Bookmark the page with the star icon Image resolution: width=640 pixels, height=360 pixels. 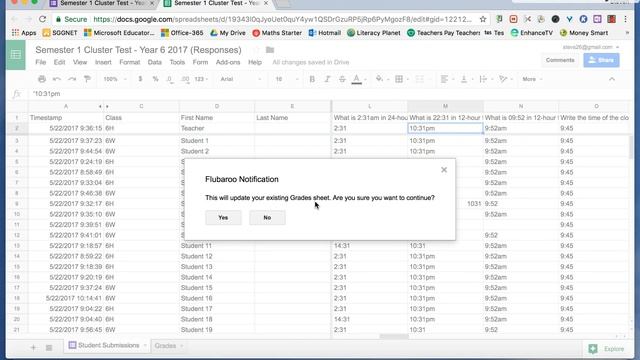pyautogui.click(x=483, y=19)
